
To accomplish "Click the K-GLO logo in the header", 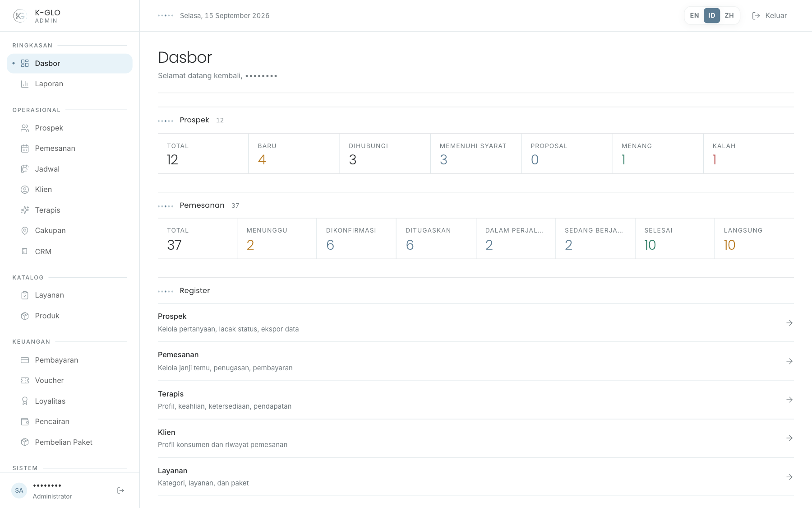I will [x=19, y=16].
